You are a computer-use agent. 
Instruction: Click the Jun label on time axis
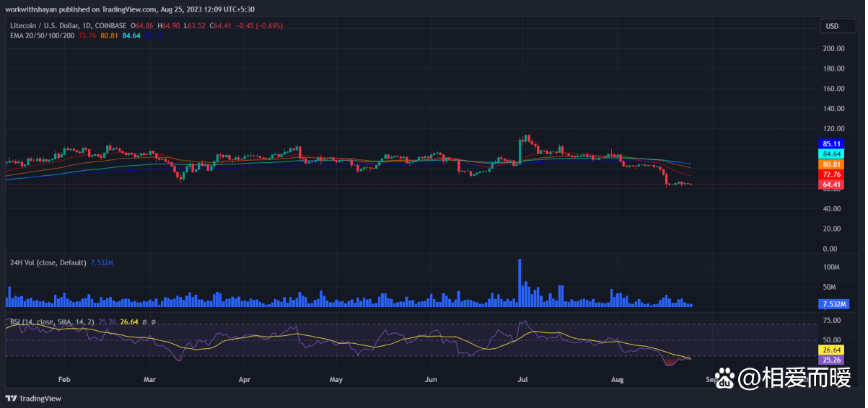431,378
